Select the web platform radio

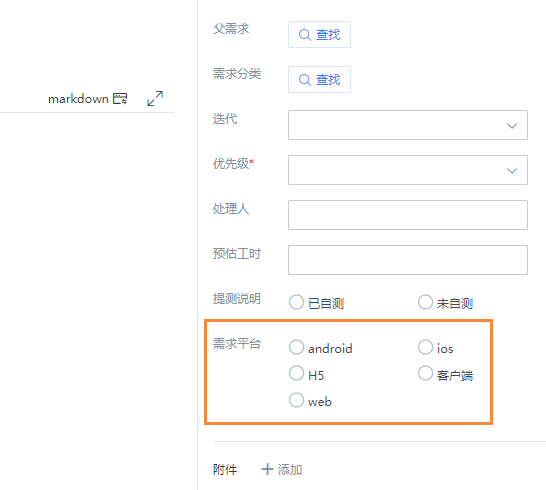(x=296, y=400)
